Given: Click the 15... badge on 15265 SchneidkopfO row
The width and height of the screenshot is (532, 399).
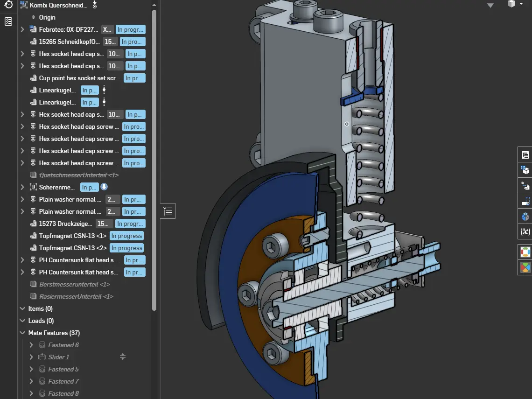Looking at the screenshot, I should 110,42.
